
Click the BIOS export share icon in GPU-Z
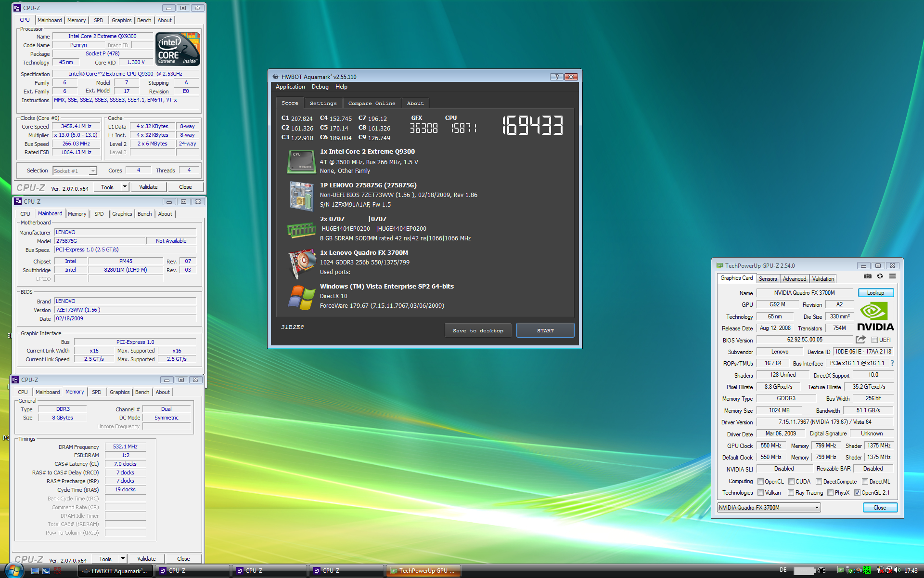click(x=860, y=340)
